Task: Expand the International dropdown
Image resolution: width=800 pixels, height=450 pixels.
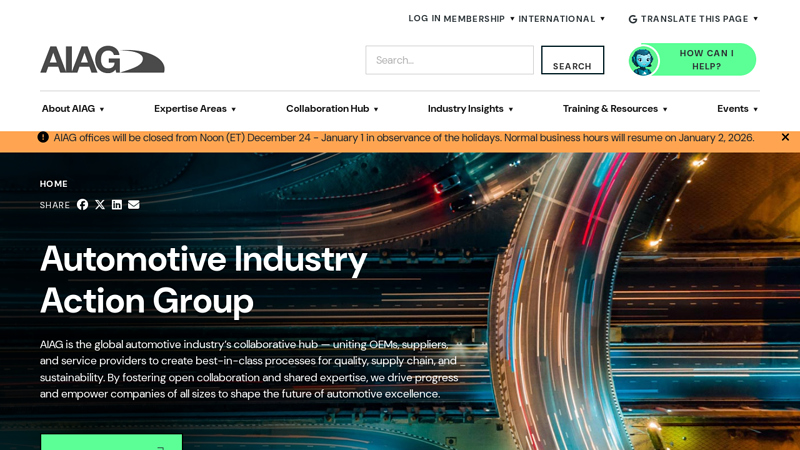Action: point(561,19)
